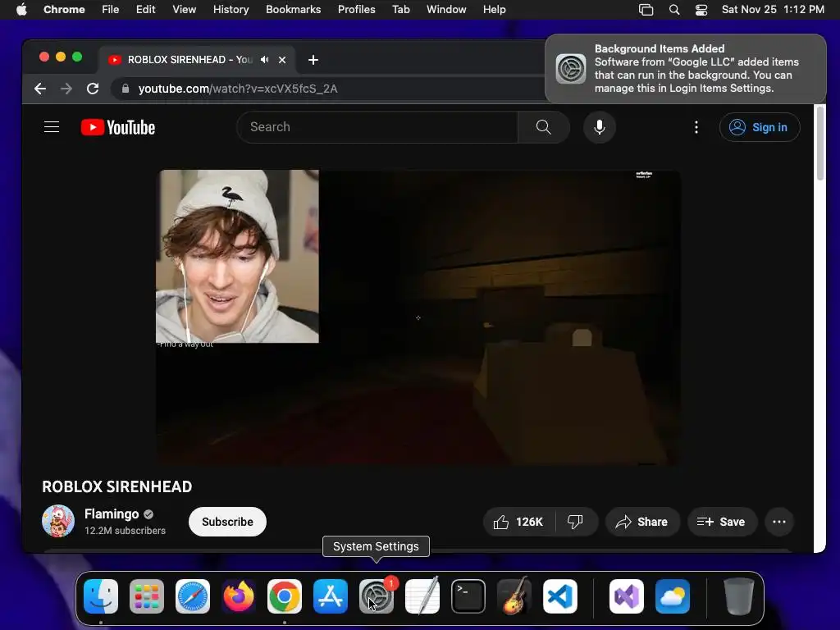Image resolution: width=840 pixels, height=630 pixels.
Task: Open the Window menu
Action: [x=446, y=10]
